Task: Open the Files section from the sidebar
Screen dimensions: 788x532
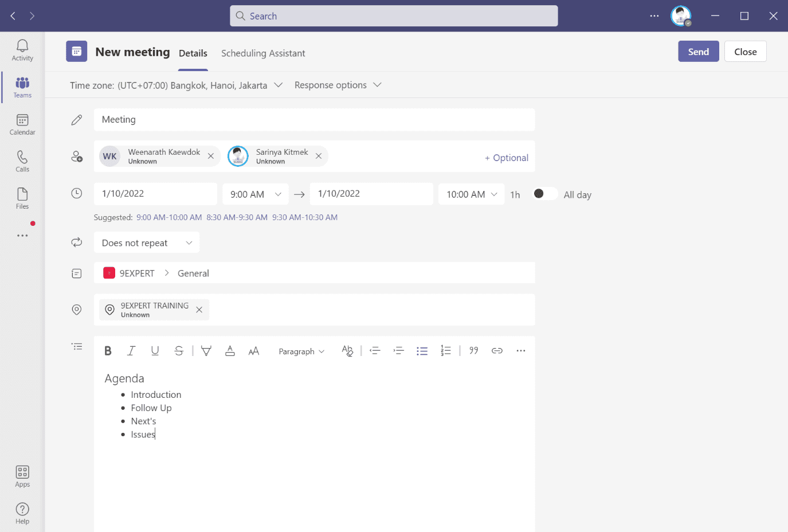Action: [x=22, y=198]
